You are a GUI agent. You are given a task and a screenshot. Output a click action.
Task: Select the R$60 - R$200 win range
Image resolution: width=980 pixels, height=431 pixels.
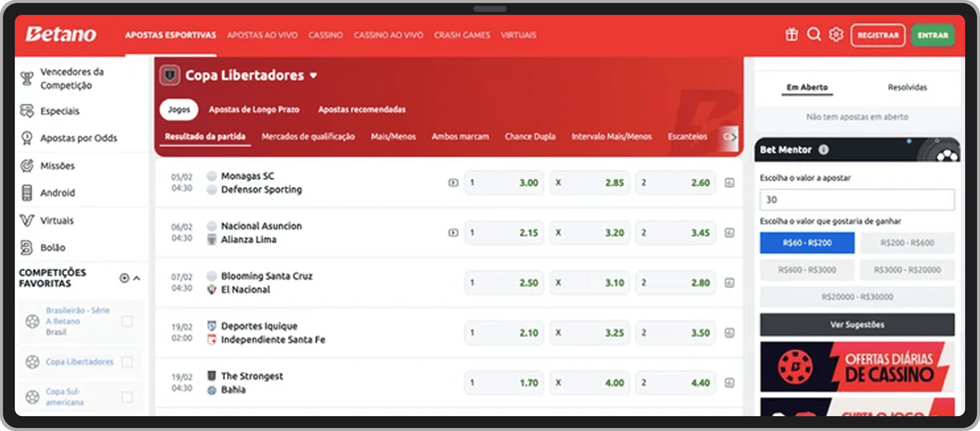(807, 243)
